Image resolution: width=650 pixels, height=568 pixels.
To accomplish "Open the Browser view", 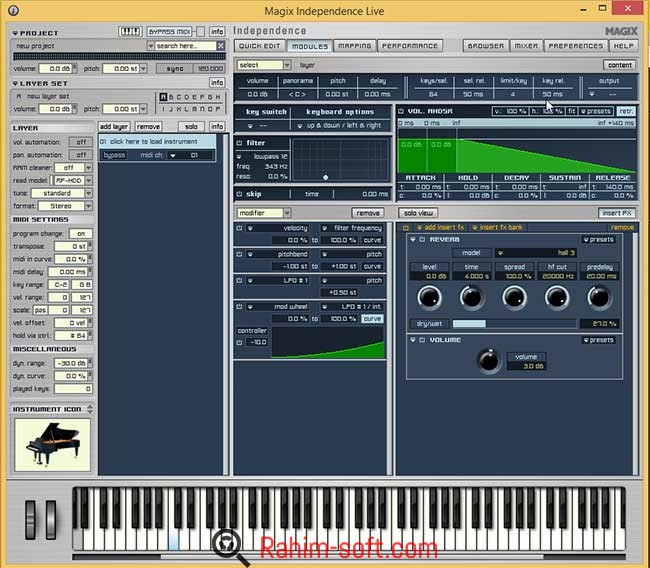I will coord(486,46).
